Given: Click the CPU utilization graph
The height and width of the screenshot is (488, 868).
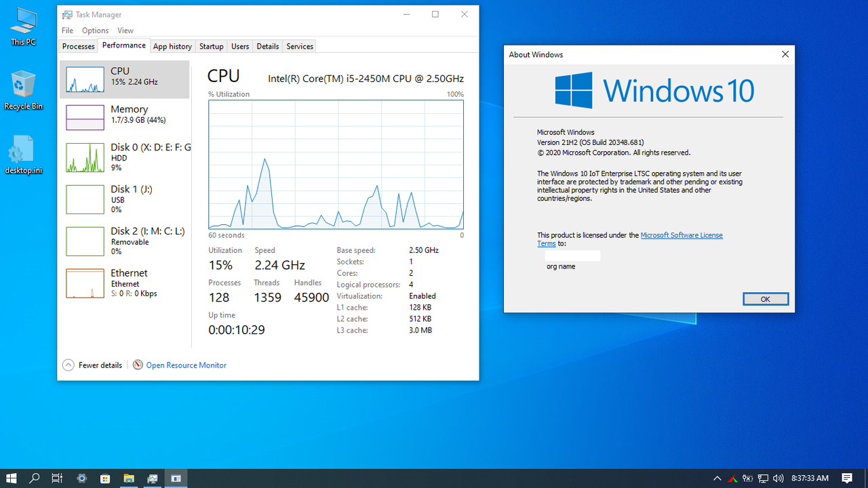Looking at the screenshot, I should [x=336, y=165].
